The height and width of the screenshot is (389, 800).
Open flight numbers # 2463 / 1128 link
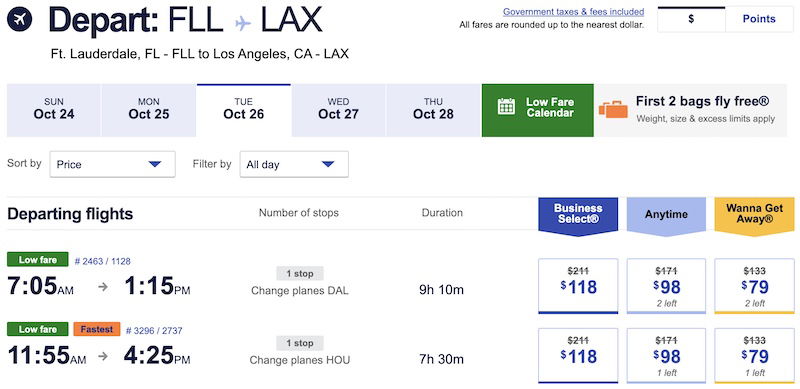pos(103,261)
